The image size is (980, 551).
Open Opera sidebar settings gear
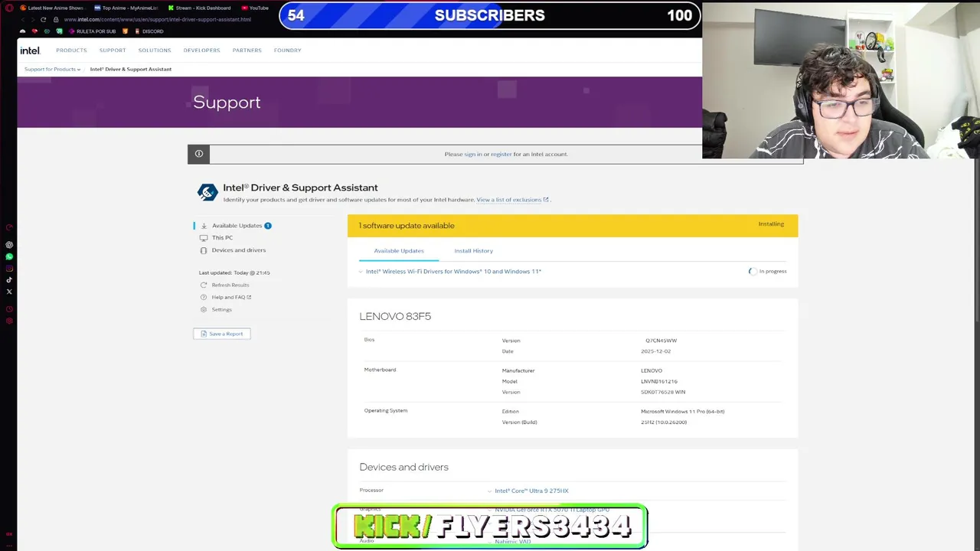pos(9,321)
